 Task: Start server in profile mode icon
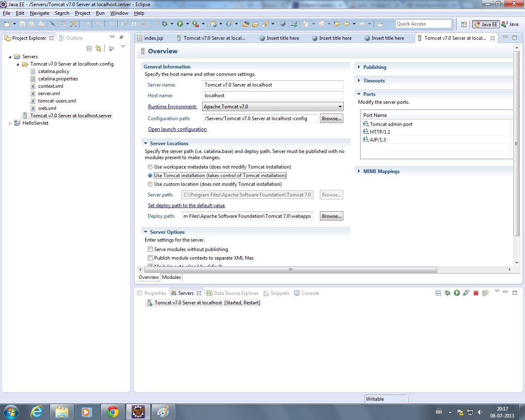tap(466, 293)
